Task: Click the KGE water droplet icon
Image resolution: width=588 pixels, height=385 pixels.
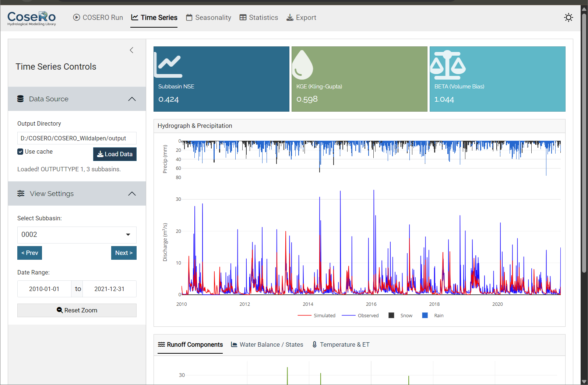Action: [302, 65]
